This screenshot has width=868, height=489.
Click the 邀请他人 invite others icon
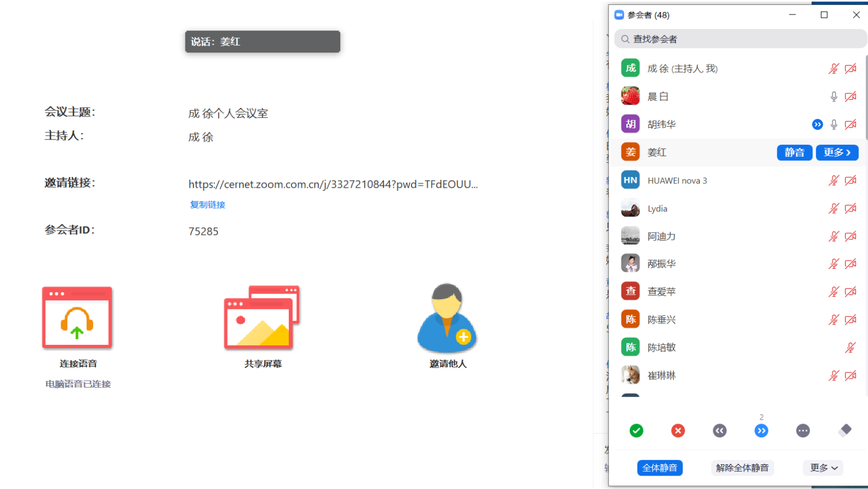tap(447, 322)
